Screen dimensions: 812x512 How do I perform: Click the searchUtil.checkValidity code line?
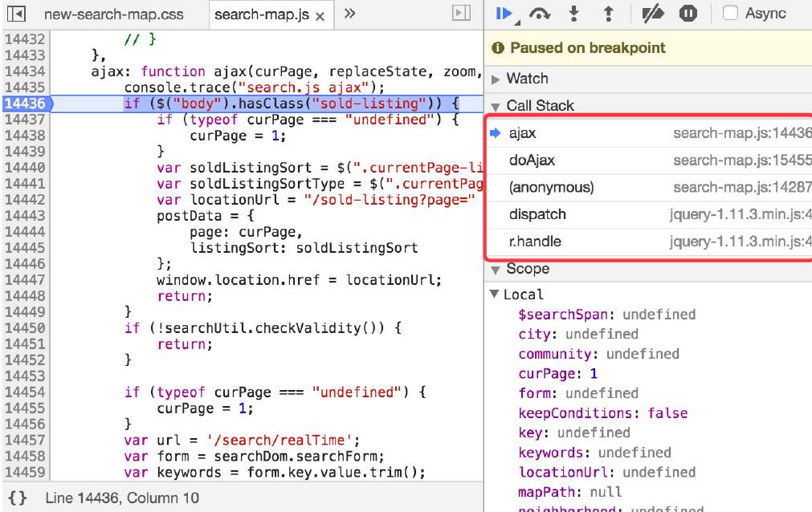[x=263, y=328]
